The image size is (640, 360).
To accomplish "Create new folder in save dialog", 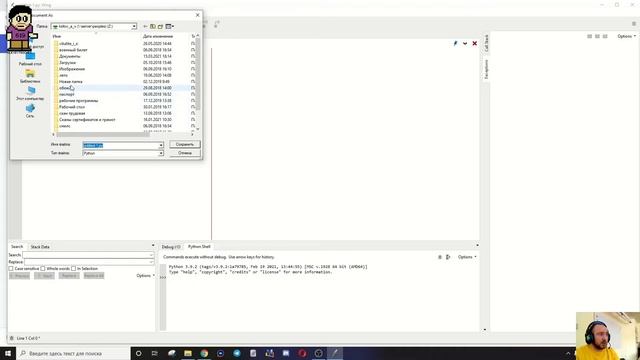I will [x=160, y=27].
